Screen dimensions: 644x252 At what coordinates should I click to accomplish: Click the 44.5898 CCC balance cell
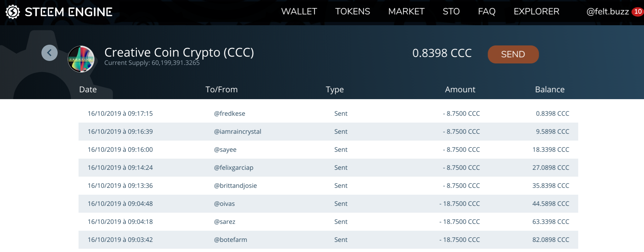click(x=551, y=204)
